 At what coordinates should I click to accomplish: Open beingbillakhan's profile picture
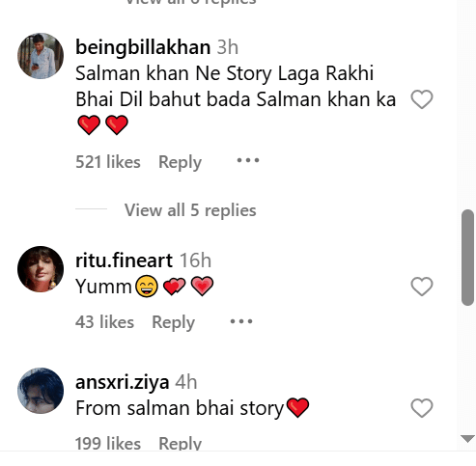click(x=41, y=56)
